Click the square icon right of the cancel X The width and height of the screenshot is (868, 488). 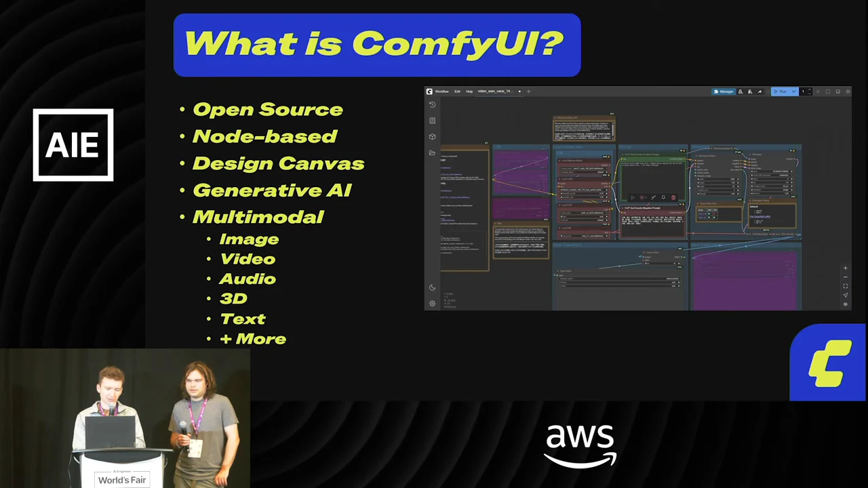pos(828,91)
